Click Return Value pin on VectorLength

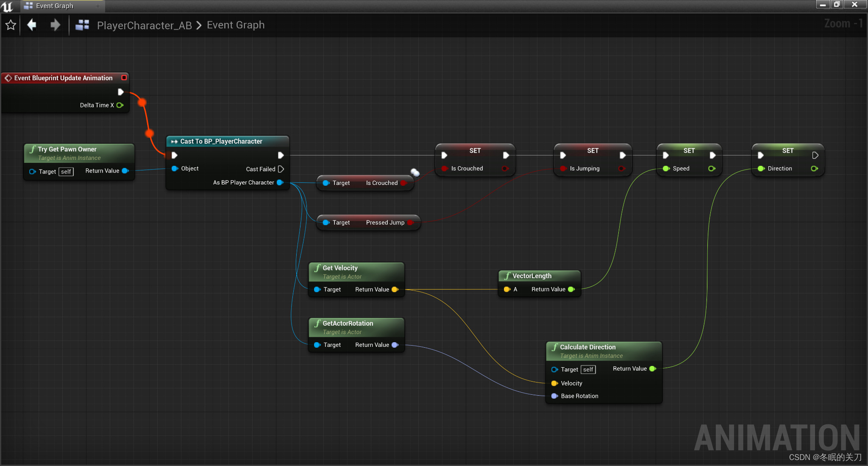(571, 290)
